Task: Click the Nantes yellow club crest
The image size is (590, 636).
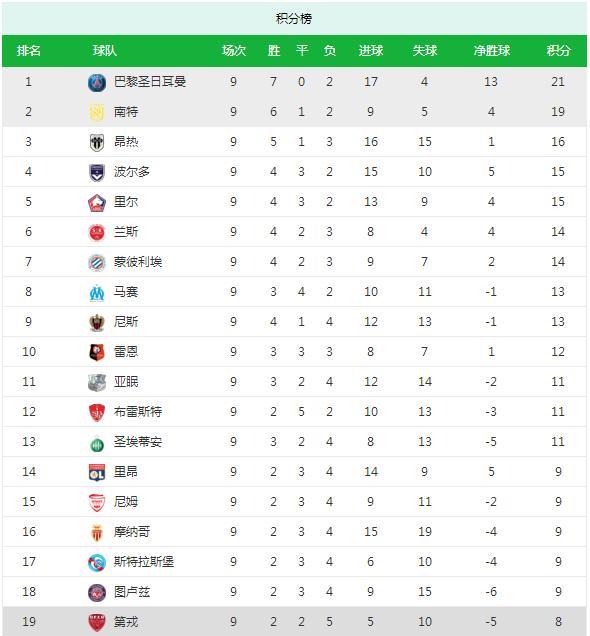Action: [x=97, y=112]
